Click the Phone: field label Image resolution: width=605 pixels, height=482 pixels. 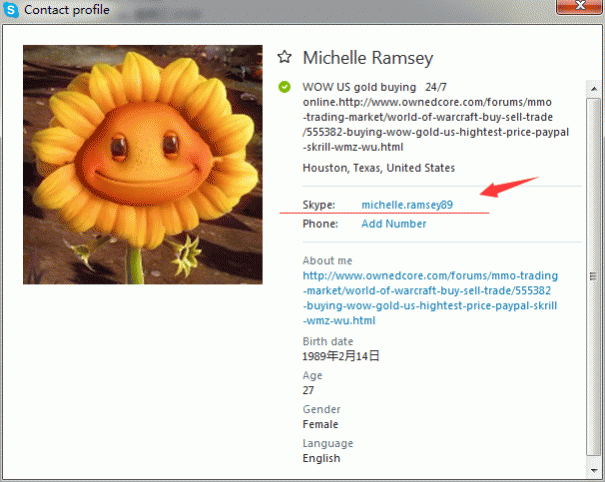point(320,224)
